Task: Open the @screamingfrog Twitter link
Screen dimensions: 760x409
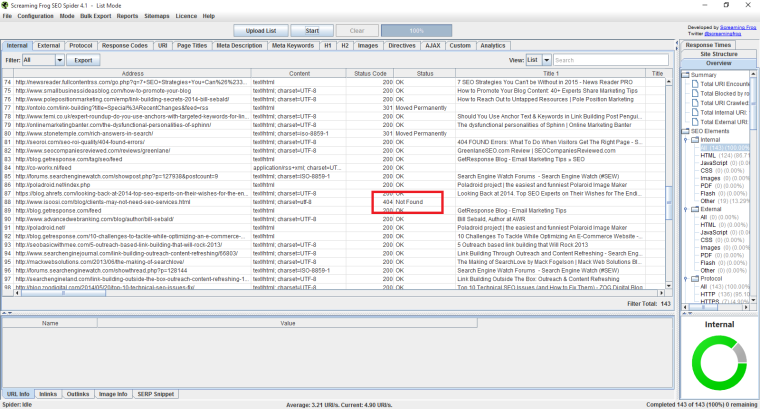Action: [x=723, y=34]
